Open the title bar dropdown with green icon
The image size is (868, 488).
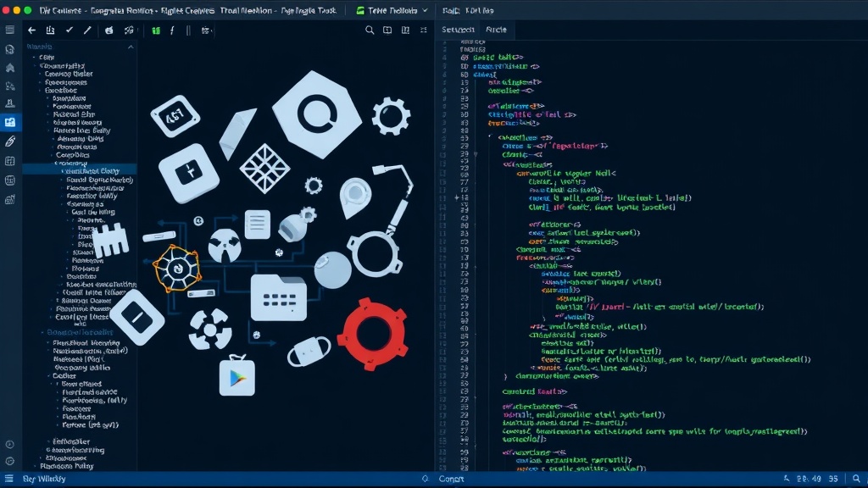coord(392,10)
